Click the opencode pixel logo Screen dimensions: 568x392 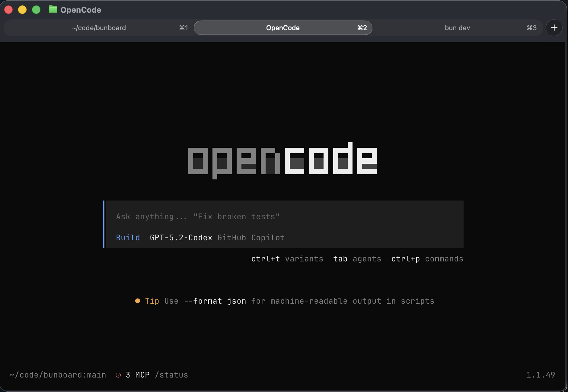[x=282, y=160]
